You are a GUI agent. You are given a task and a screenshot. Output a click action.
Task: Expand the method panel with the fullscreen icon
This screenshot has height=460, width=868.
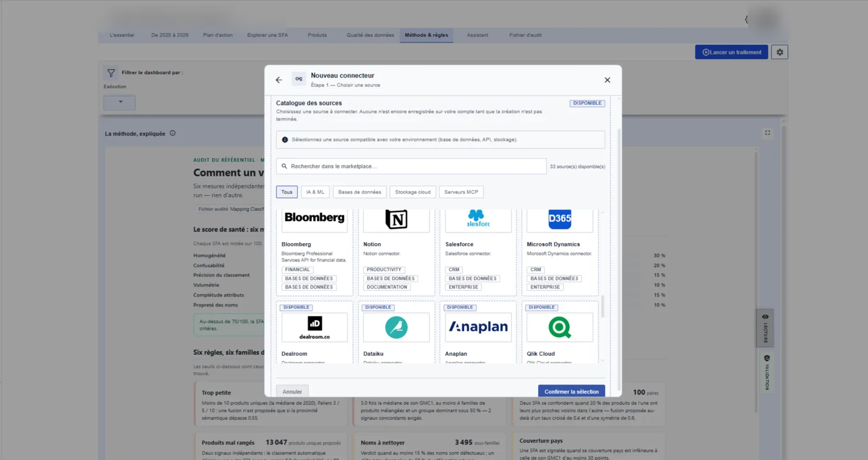[x=768, y=132]
